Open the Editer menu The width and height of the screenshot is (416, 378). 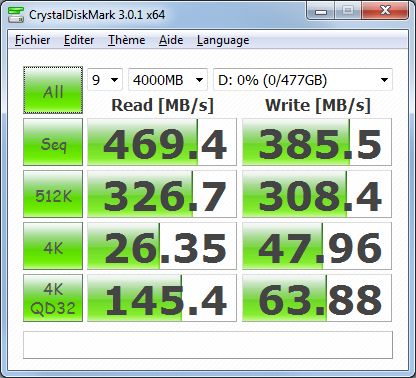point(79,40)
